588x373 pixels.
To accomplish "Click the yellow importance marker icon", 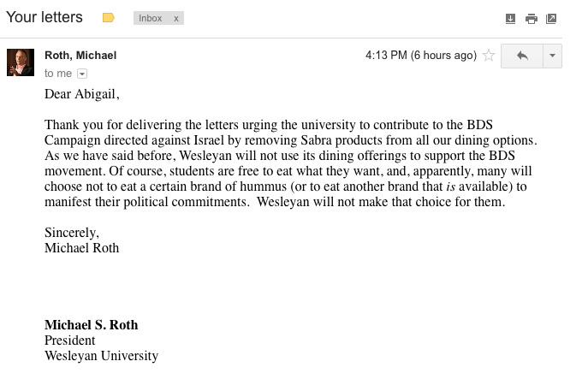I will [109, 18].
